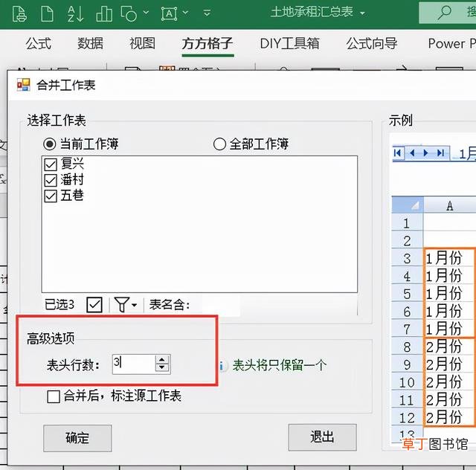Screen dimensions: 476x470
Task: Click last-sheet navigation arrow in 示例 preview
Action: pyautogui.click(x=440, y=152)
